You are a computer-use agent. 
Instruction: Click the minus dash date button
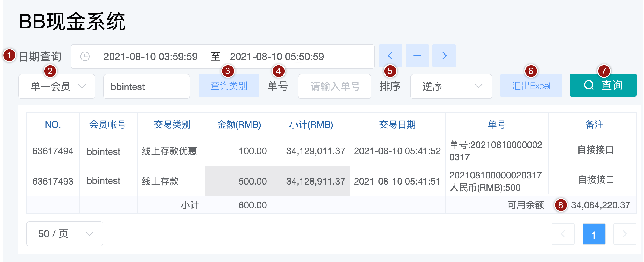417,56
